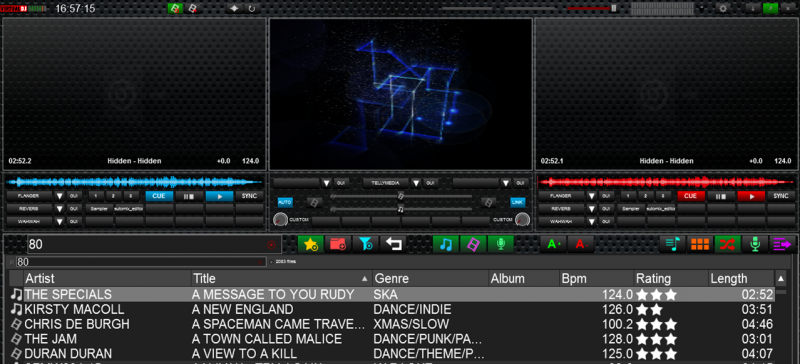Click the video crossfader slider with film icon
Screen dimensions: 800x364
[401, 196]
